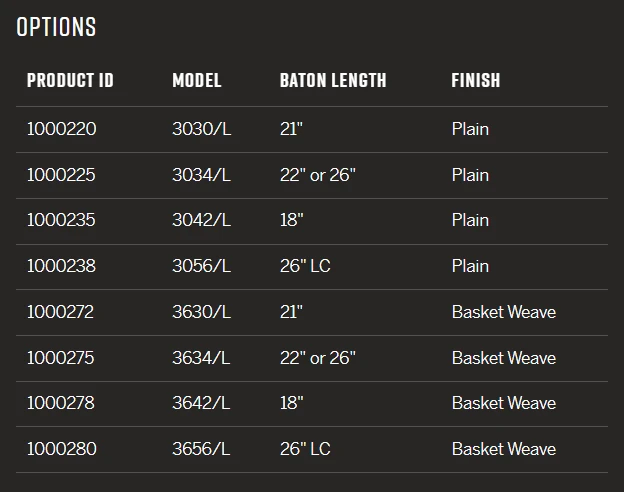Click 26" LC length in the 3656/L row
The image size is (624, 492).
pyautogui.click(x=305, y=449)
